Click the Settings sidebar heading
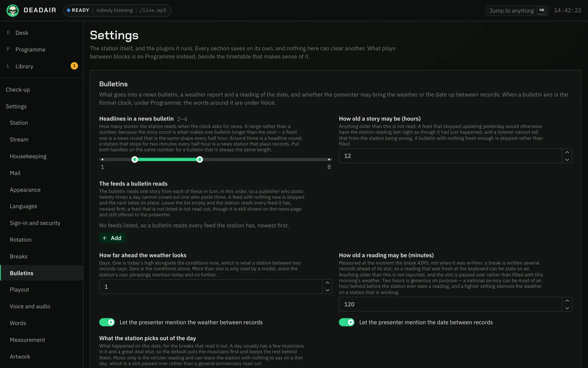588x368 pixels. tap(41, 106)
